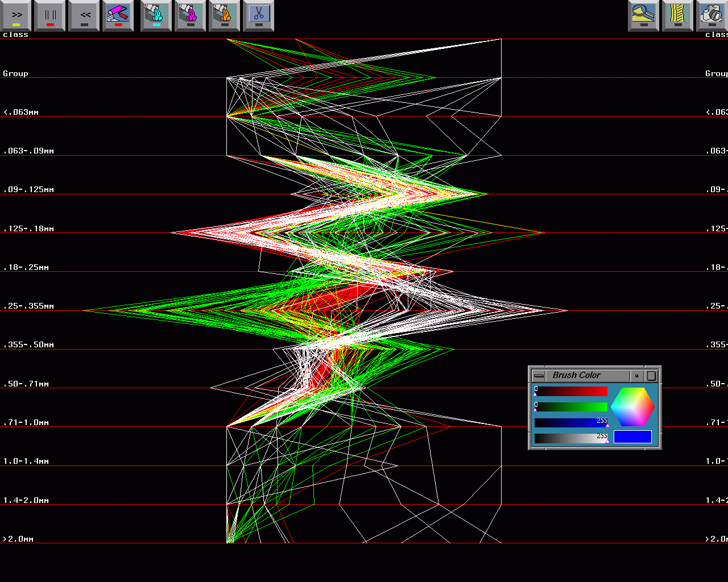Viewport: 728px width, 582px height.
Task: Select the paint roller brush tool
Action: point(118,15)
